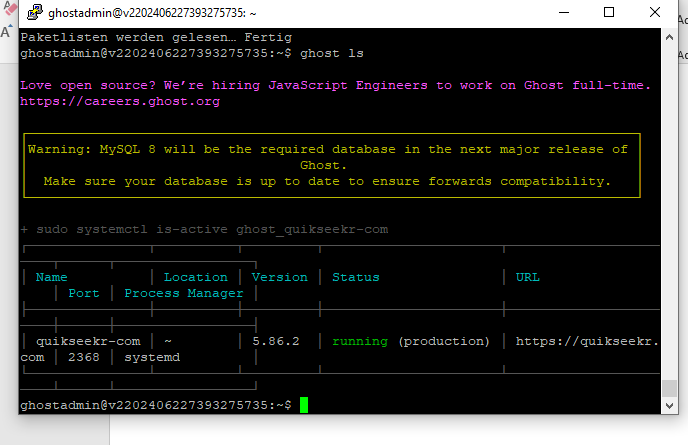This screenshot has width=688, height=445.
Task: Click the https://careers.ghost.org URL text
Action: pos(120,101)
